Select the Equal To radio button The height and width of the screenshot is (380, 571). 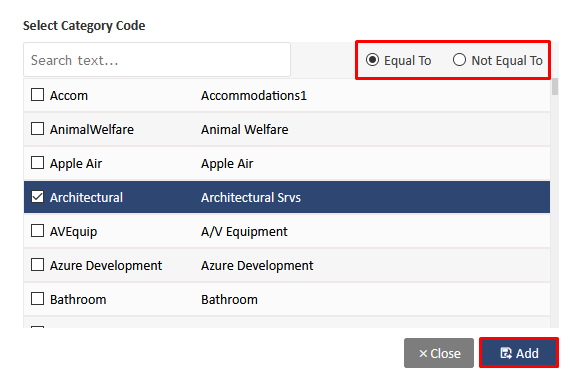tap(373, 60)
